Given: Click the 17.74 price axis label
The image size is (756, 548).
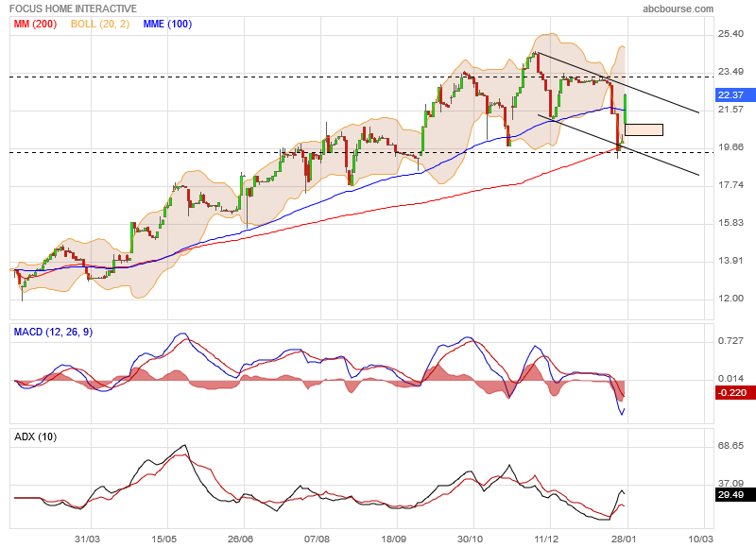Looking at the screenshot, I should coord(730,185).
